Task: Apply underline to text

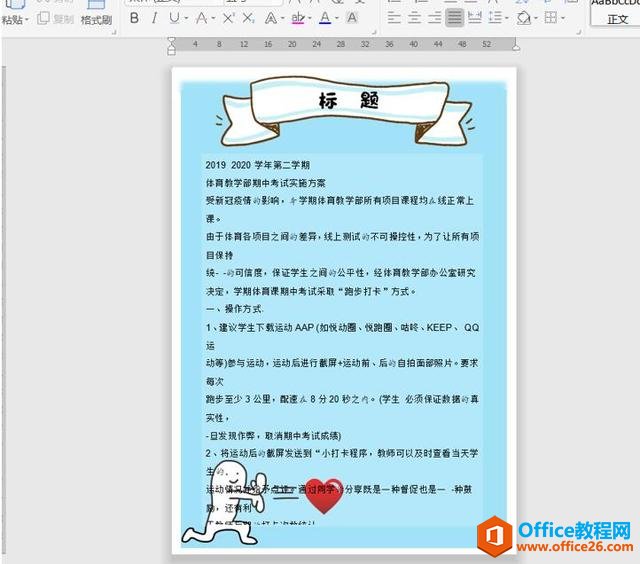Action: coord(174,18)
